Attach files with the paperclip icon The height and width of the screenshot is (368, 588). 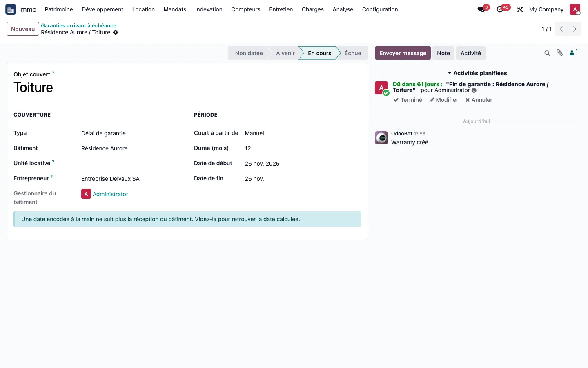[560, 53]
